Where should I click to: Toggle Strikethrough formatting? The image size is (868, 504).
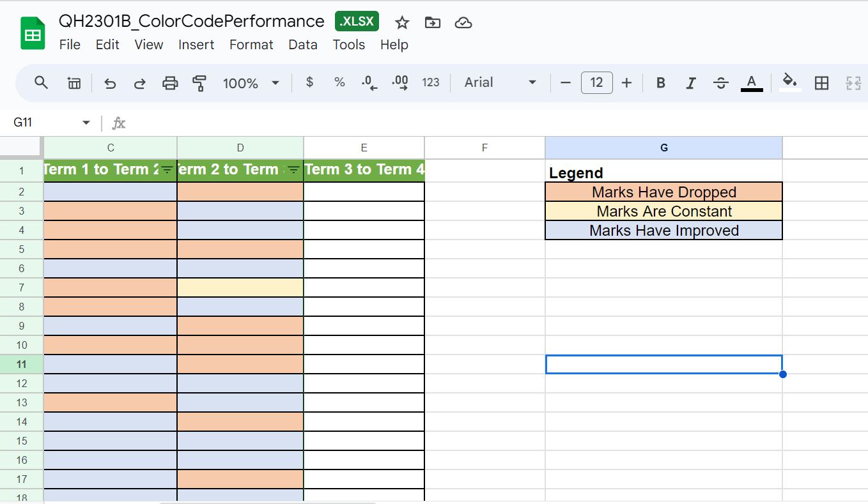(720, 83)
